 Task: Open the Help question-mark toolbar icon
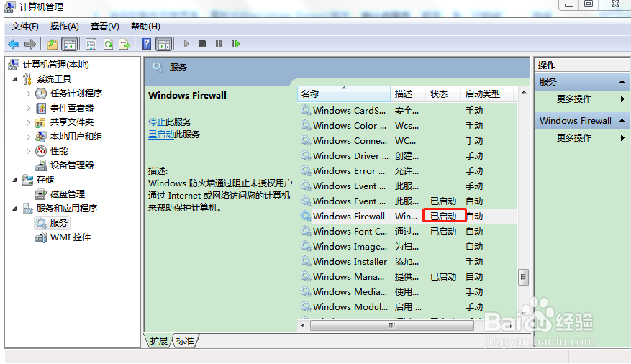point(147,44)
